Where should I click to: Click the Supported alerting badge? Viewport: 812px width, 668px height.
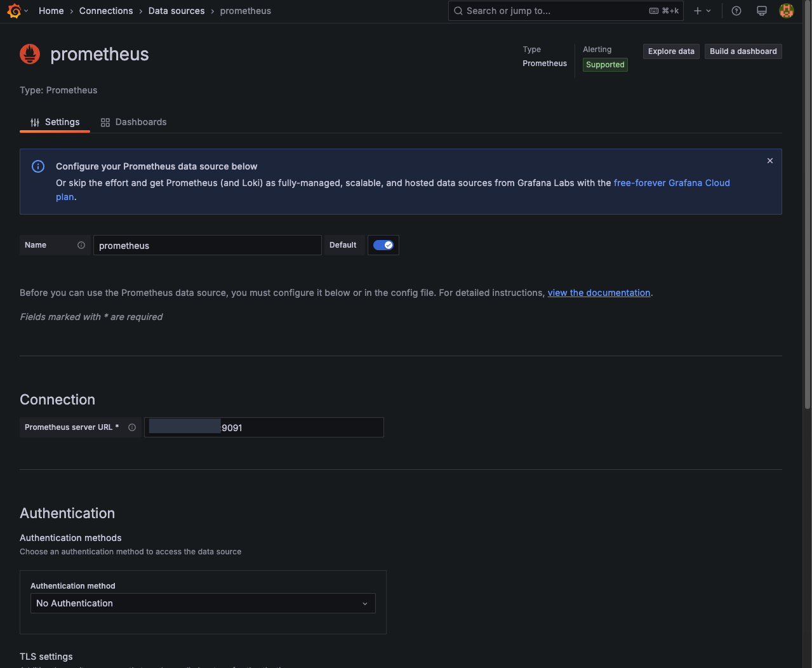click(605, 65)
